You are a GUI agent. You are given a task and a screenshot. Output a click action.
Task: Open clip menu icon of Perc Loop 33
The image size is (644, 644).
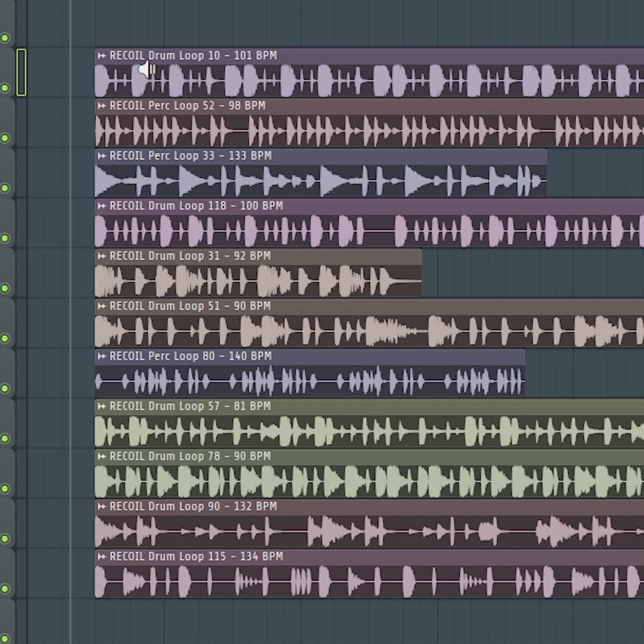(x=102, y=156)
